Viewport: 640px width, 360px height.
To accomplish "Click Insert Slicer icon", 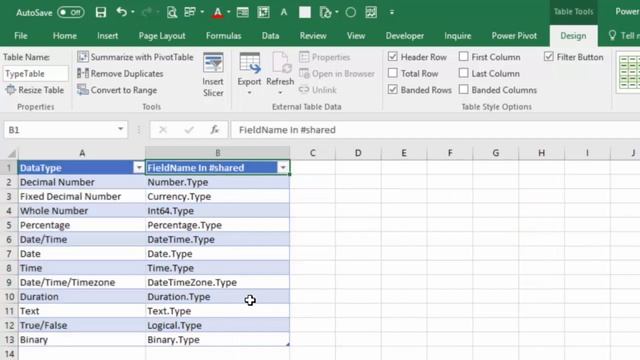I will tap(213, 63).
